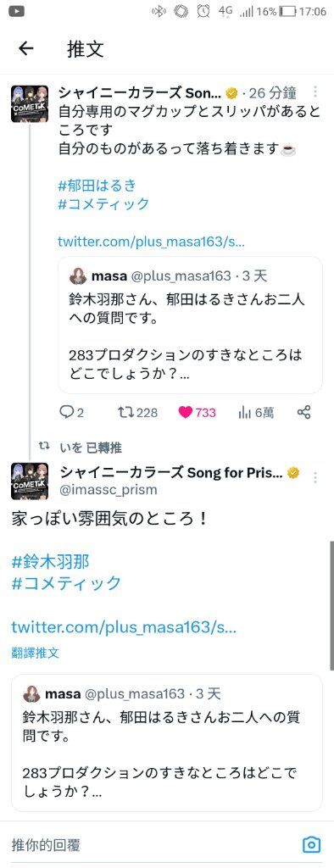Open the view analytics icon showing 6萬
The height and width of the screenshot is (868, 334).
tap(244, 413)
